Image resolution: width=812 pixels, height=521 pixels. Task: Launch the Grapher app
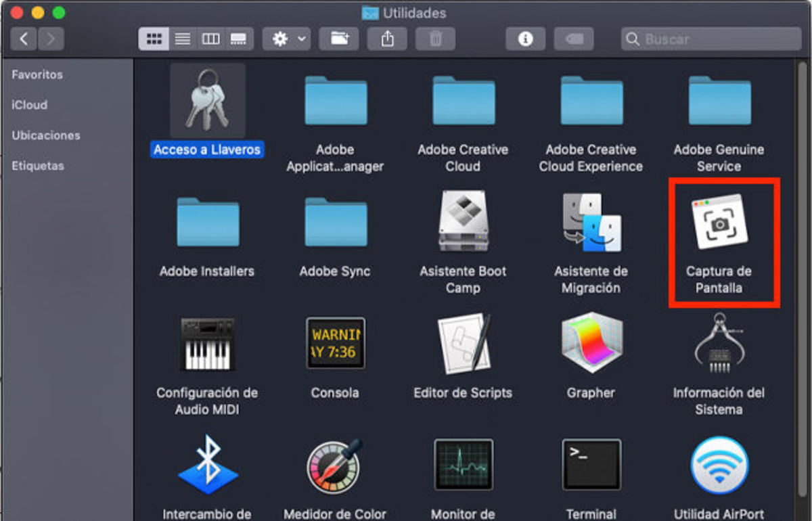(x=591, y=343)
